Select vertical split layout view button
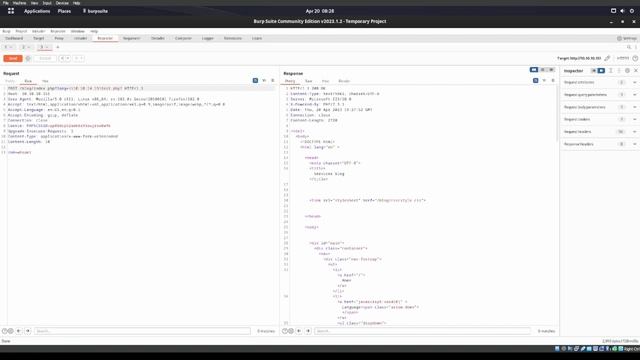Screen dimensions: 640x360 point(542,70)
